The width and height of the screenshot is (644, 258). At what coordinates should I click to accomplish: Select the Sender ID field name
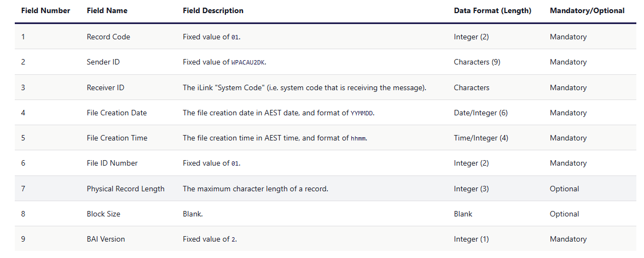click(103, 62)
